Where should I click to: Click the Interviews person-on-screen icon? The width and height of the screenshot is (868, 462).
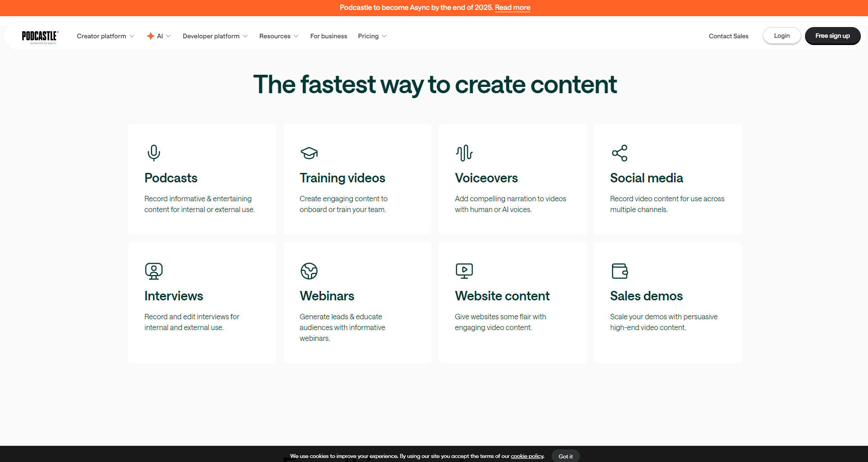click(x=153, y=271)
